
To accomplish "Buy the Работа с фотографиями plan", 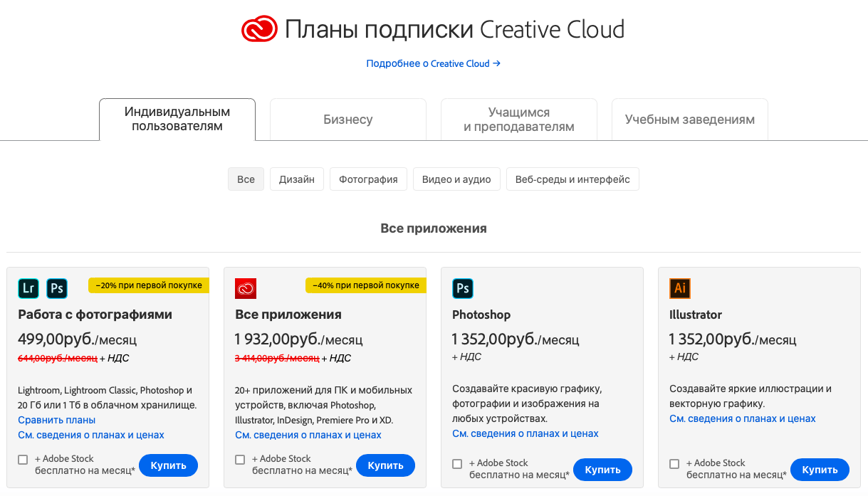I will 168,465.
